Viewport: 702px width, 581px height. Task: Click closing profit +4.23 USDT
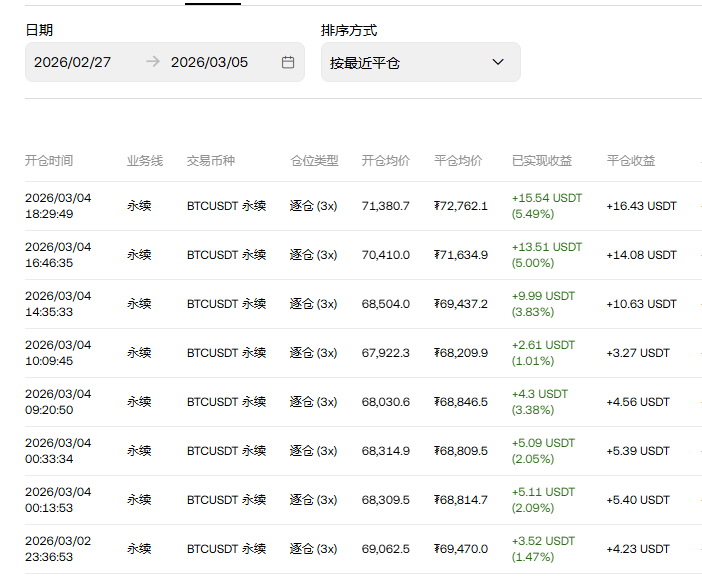[x=638, y=549]
